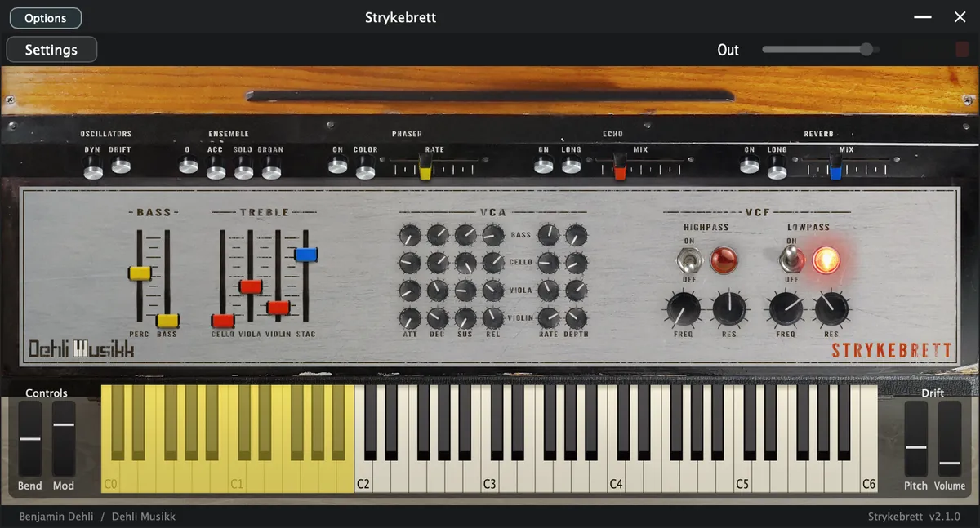Image resolution: width=980 pixels, height=528 pixels.
Task: Click the Bass row SUS knob
Action: [x=465, y=236]
